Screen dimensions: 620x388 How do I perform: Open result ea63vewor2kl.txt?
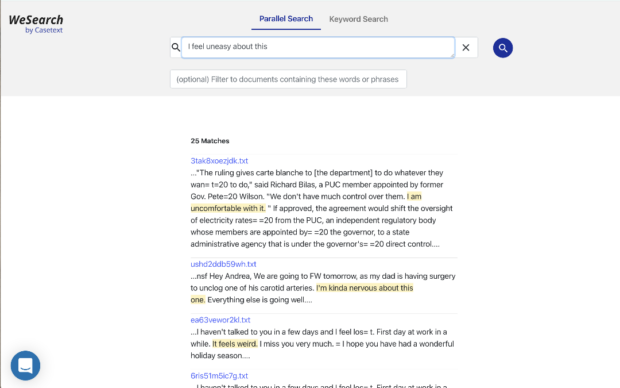[220, 320]
